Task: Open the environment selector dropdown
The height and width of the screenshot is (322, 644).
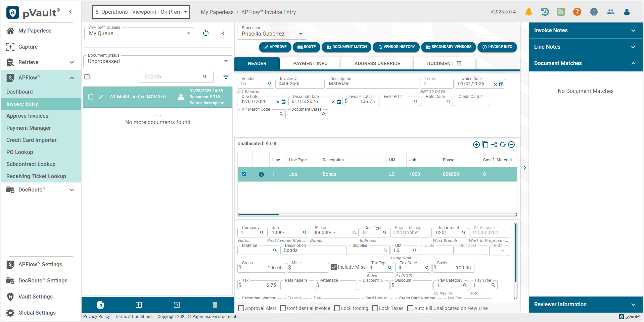Action: click(x=141, y=12)
